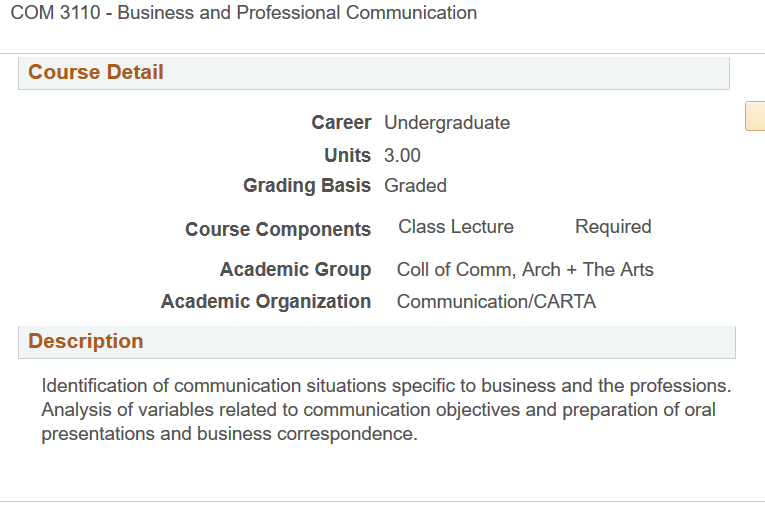Click the Undergraduate career value
This screenshot has width=765, height=515.
[x=447, y=123]
